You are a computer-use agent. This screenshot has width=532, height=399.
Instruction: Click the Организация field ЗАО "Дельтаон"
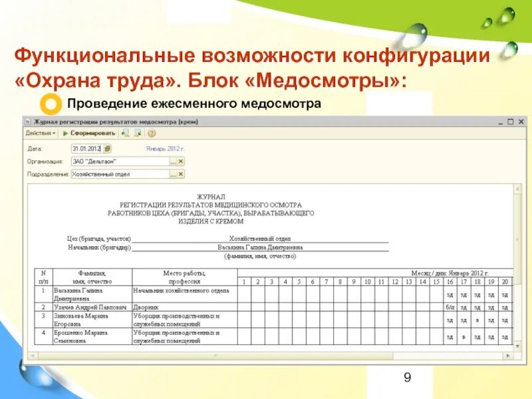[120, 162]
